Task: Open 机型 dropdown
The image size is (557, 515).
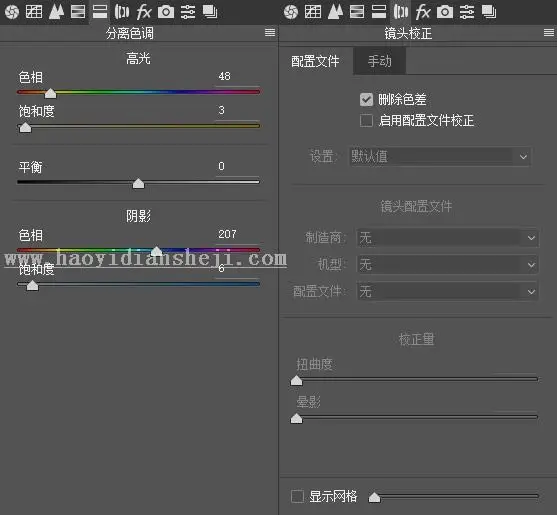Action: coord(447,265)
